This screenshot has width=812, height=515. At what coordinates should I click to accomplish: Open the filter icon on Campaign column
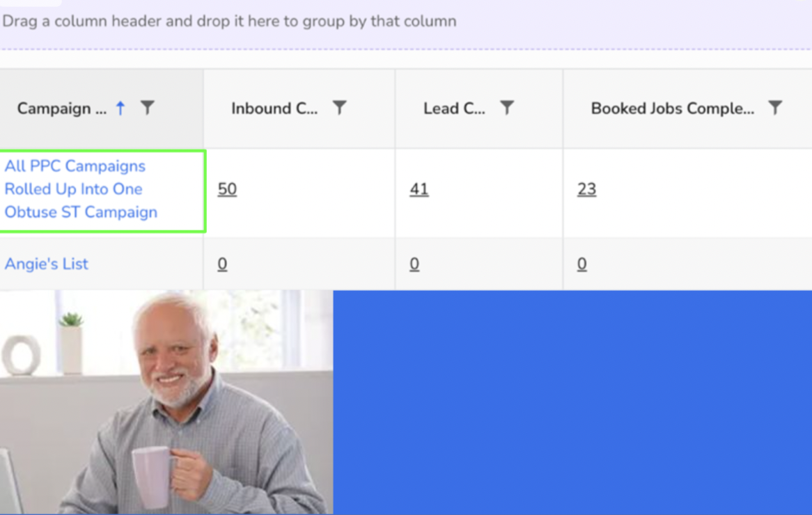[147, 108]
